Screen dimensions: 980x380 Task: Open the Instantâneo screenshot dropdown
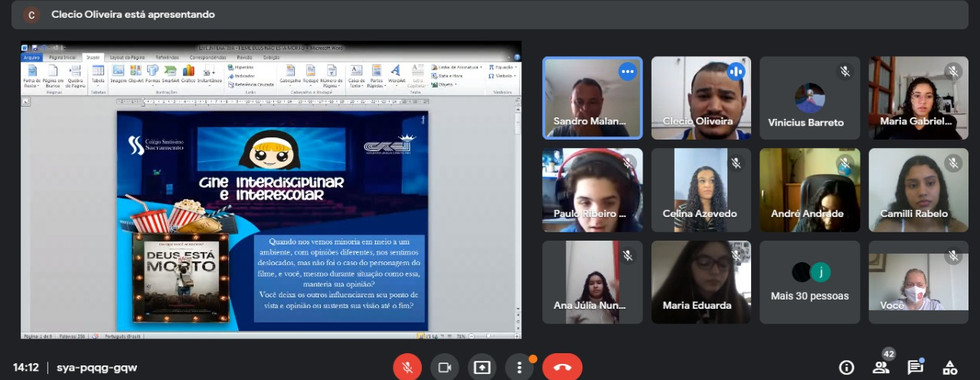click(x=209, y=74)
